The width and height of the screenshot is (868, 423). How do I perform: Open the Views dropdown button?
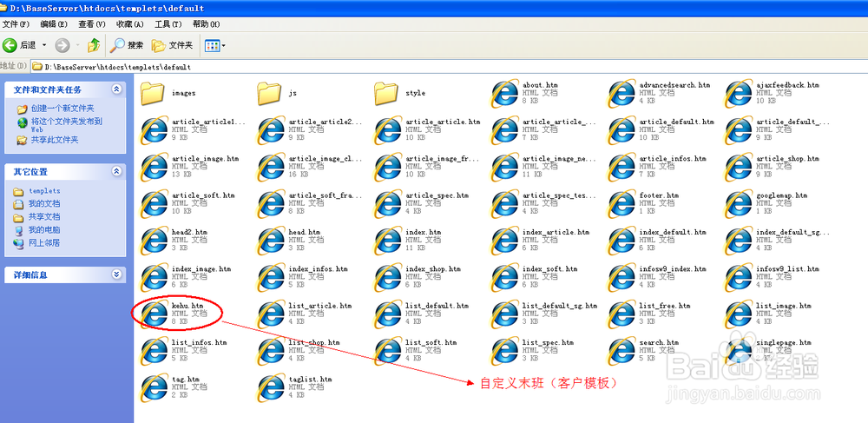pyautogui.click(x=214, y=45)
